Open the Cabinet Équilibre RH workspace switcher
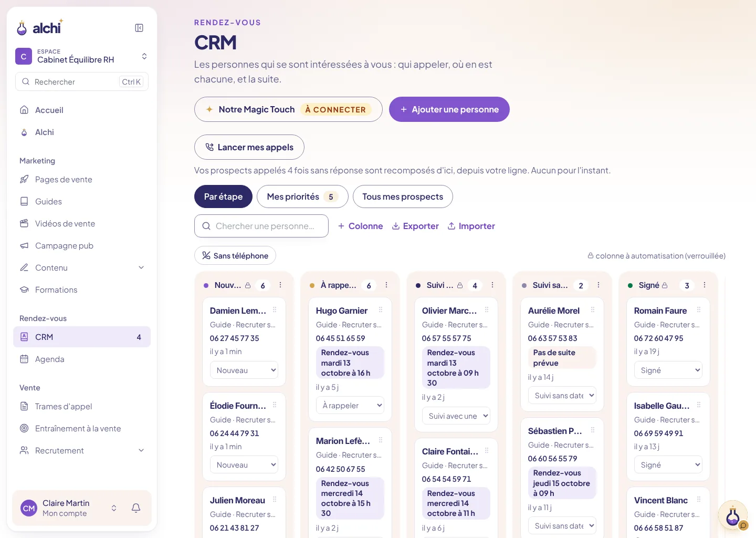Image resolution: width=756 pixels, height=538 pixels. 82,56
